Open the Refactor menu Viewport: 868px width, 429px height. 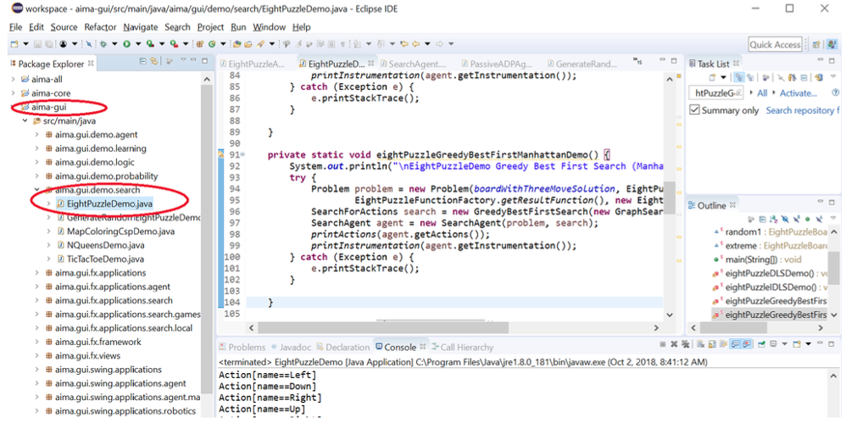pyautogui.click(x=100, y=27)
